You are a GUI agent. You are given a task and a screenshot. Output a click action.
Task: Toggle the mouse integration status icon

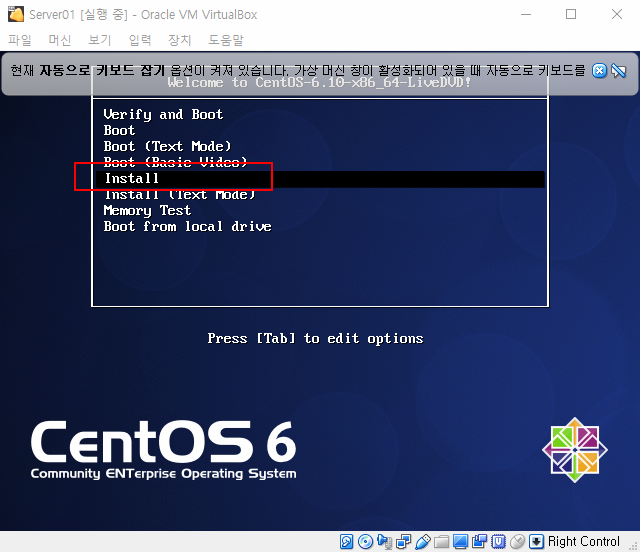pyautogui.click(x=518, y=541)
